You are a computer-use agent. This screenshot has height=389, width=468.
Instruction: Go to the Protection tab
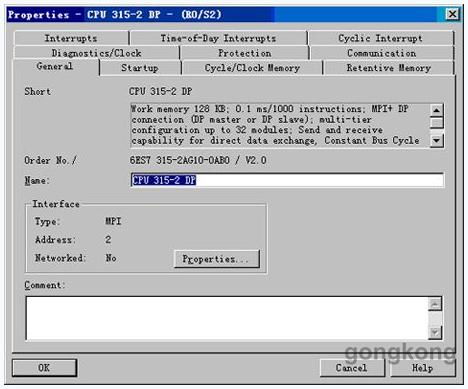(x=244, y=53)
